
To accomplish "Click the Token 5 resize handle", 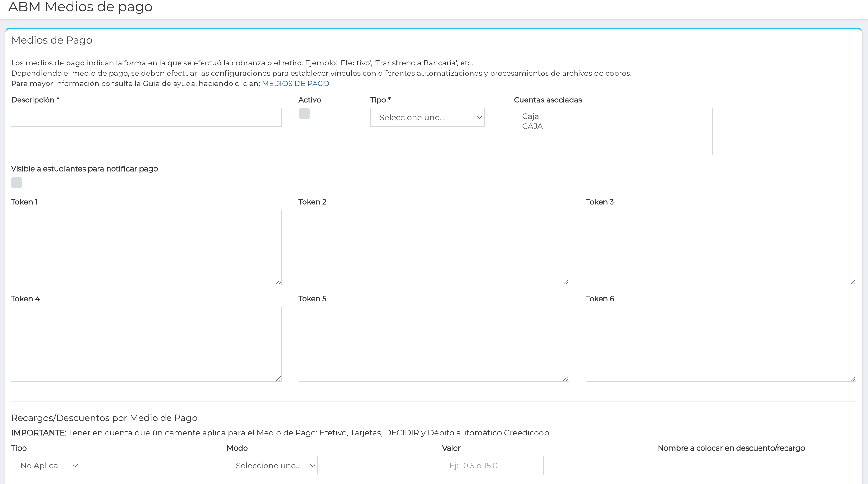I will (x=566, y=379).
